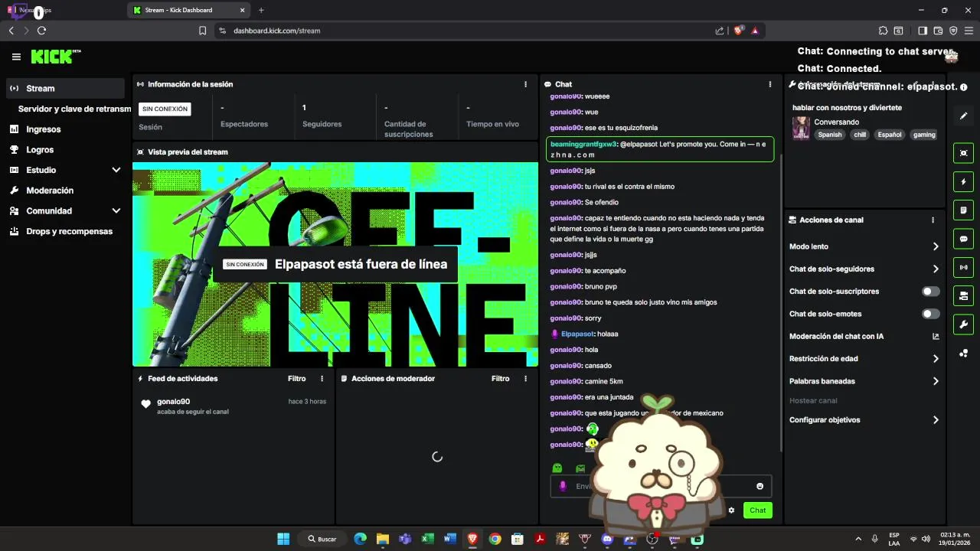Click the document icon in right sidebar
980x551 pixels.
pyautogui.click(x=964, y=210)
